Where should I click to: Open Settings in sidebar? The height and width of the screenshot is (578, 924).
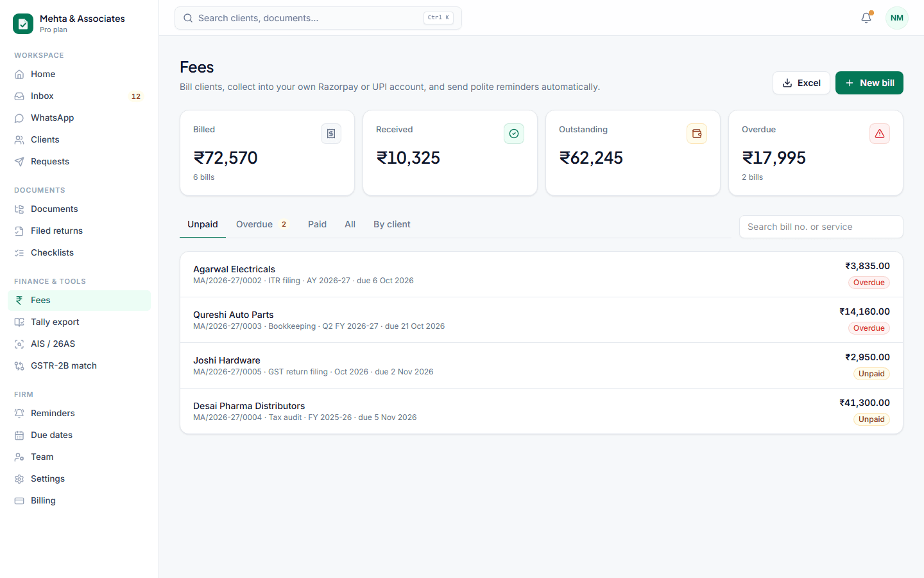point(80,478)
